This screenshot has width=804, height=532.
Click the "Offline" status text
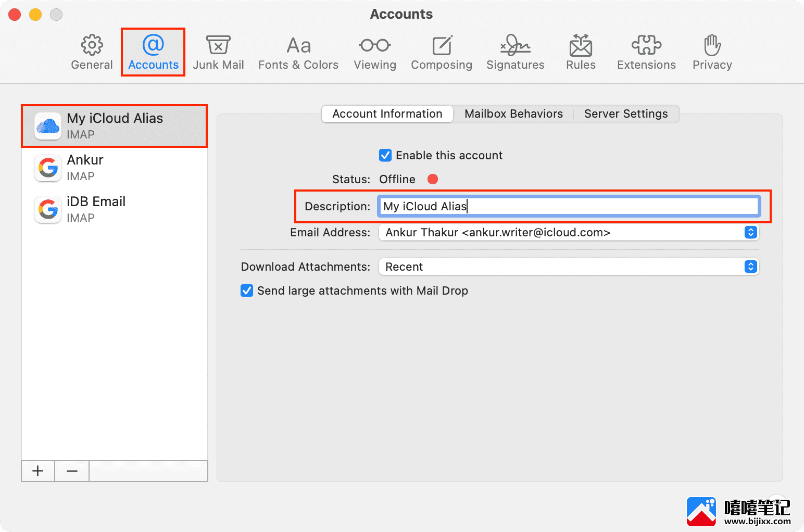click(x=397, y=179)
